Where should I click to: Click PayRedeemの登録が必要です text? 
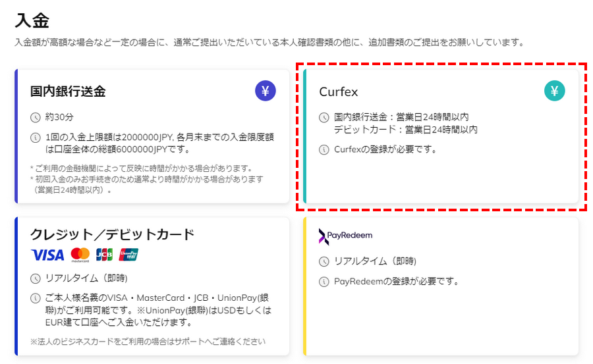coord(397,281)
